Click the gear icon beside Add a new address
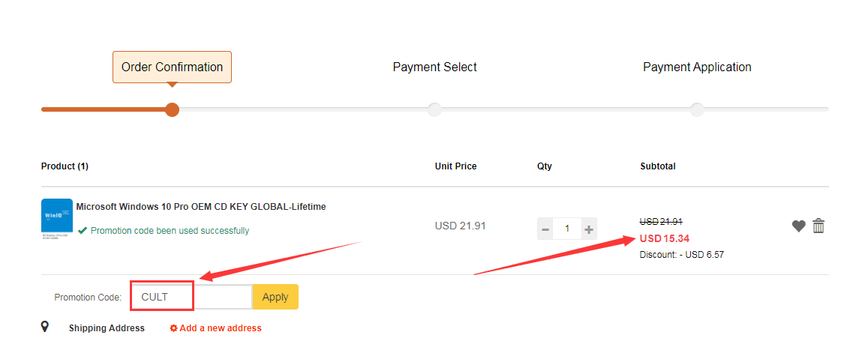The image size is (868, 353). (x=174, y=328)
